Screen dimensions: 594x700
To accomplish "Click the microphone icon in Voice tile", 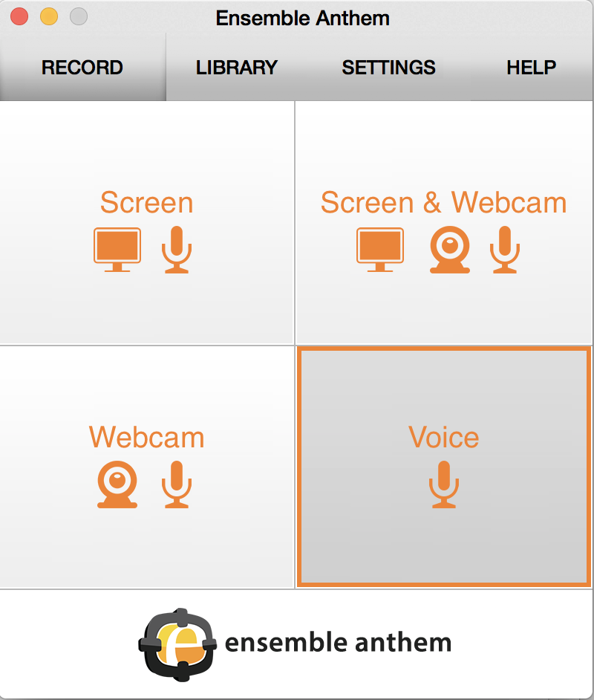I will coord(444,485).
